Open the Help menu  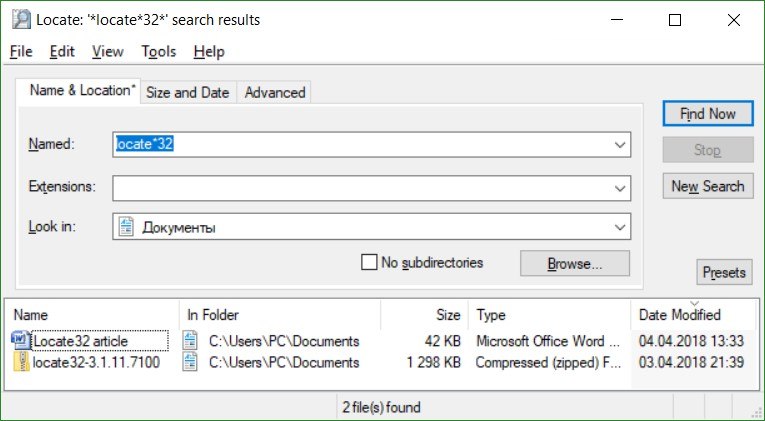(x=209, y=51)
